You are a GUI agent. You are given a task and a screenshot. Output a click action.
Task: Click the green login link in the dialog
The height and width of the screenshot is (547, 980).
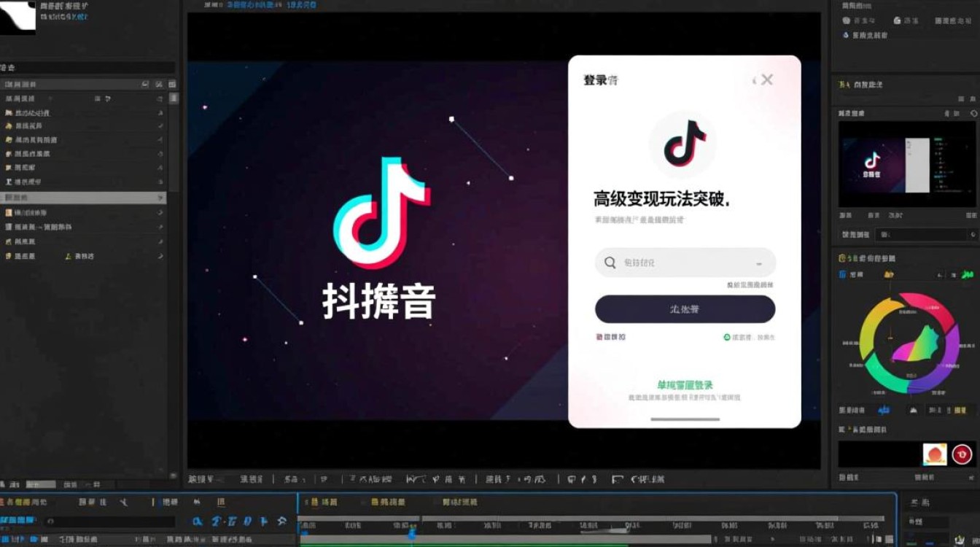pyautogui.click(x=684, y=384)
